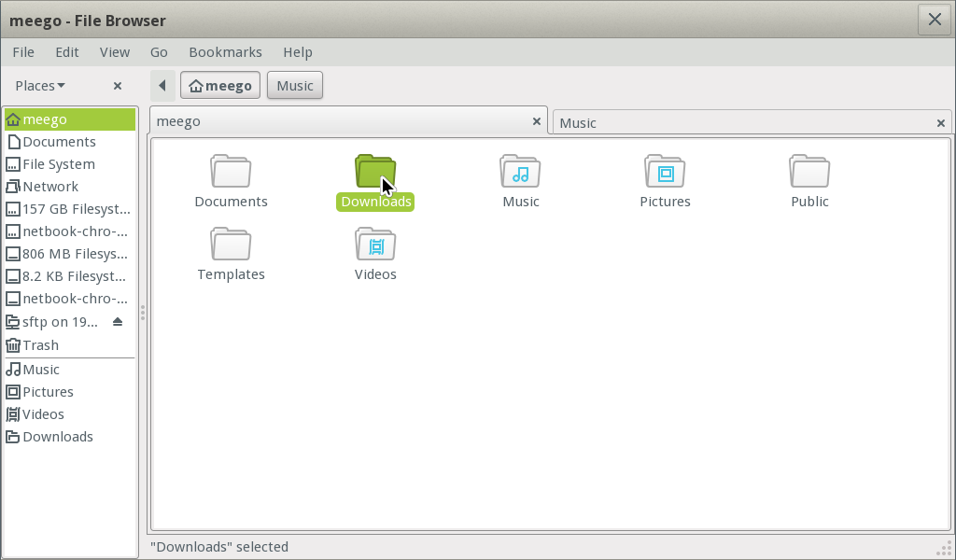
Task: Open the Videos folder icon
Action: (x=375, y=244)
